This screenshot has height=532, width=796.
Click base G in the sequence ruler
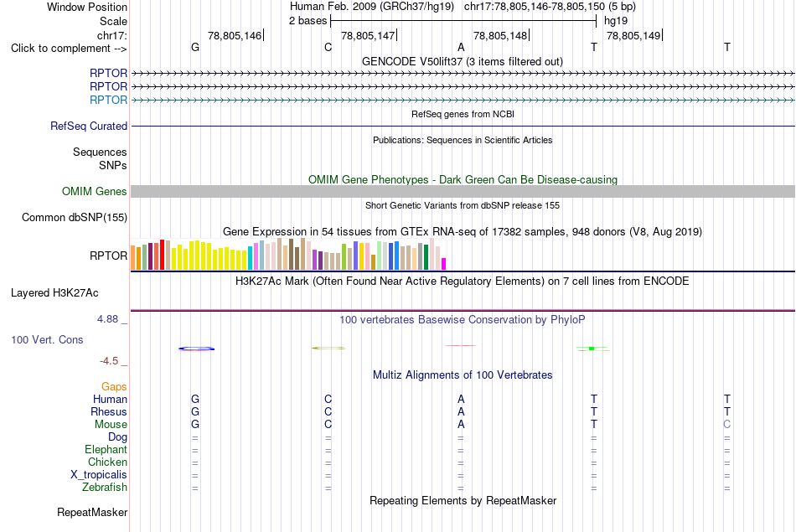coord(195,47)
